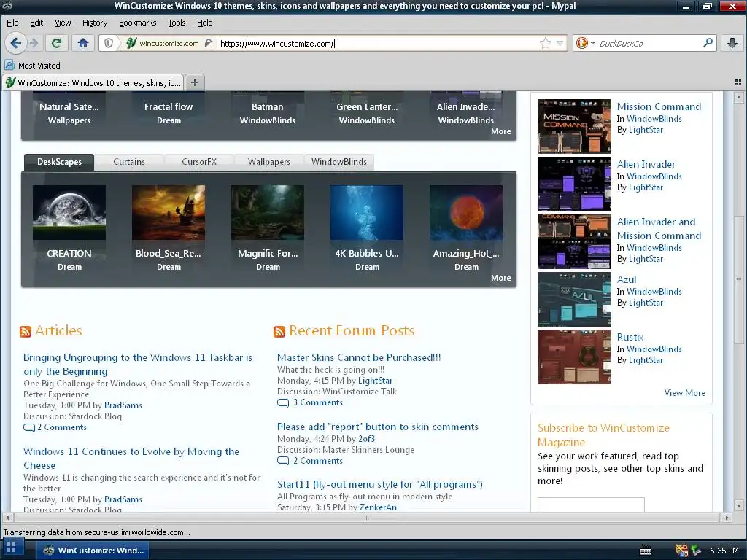The width and height of the screenshot is (747, 560).
Task: Switch to the DeskScapes tab
Action: point(59,162)
